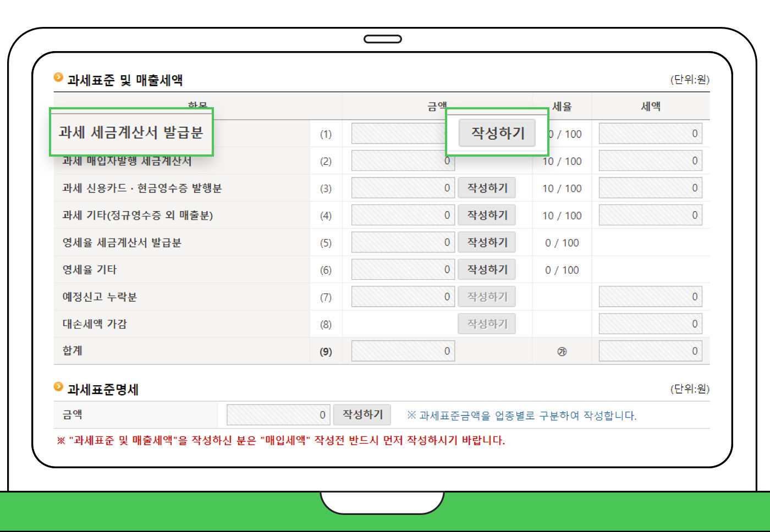Select the 금액 input field for row (3)

tap(403, 187)
